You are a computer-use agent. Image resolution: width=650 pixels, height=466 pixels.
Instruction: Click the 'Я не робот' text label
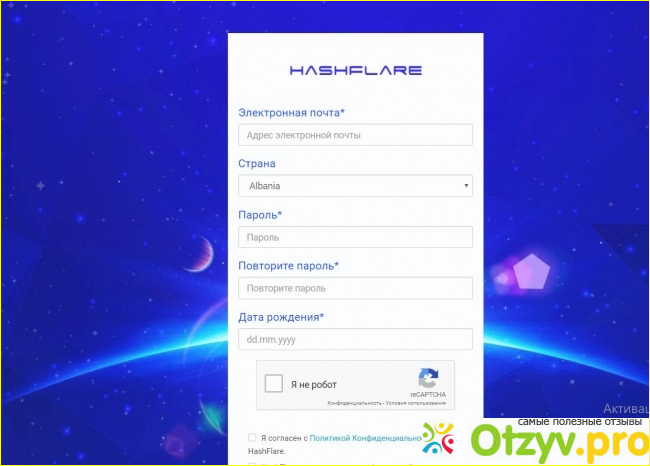pyautogui.click(x=314, y=385)
